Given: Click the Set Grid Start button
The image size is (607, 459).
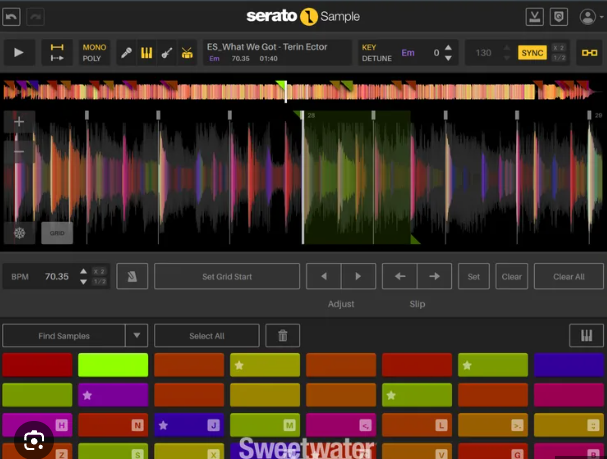Looking at the screenshot, I should point(227,276).
